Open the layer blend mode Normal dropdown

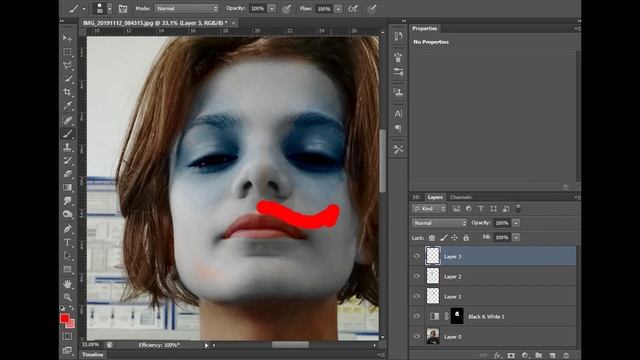click(x=439, y=223)
